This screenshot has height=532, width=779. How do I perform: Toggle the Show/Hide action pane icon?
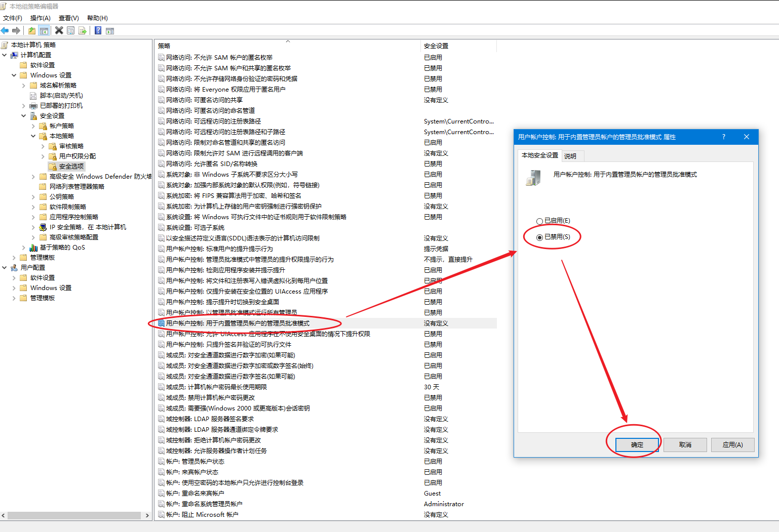(x=110, y=30)
